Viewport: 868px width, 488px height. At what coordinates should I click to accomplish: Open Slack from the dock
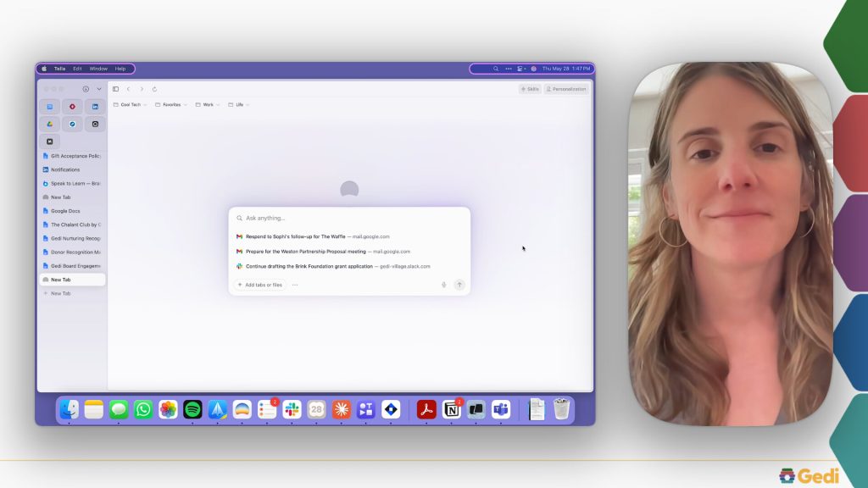click(x=292, y=409)
